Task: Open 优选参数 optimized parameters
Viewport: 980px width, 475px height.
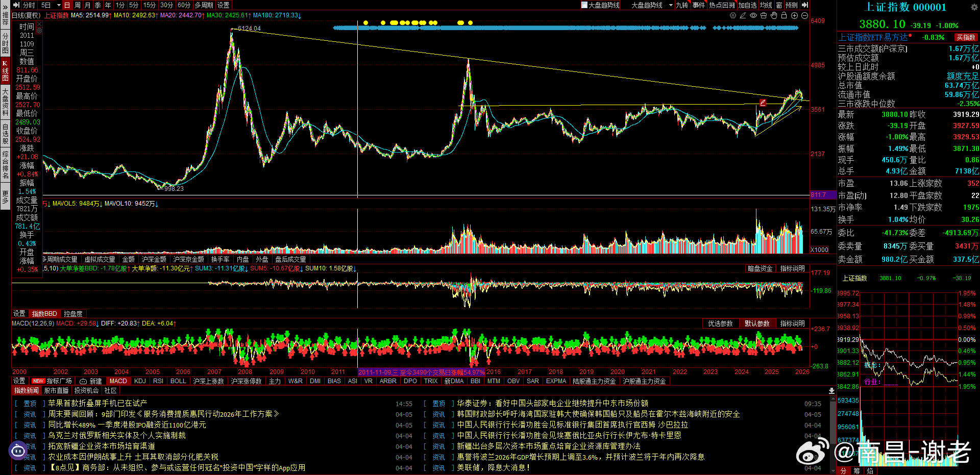Action: tap(720, 323)
